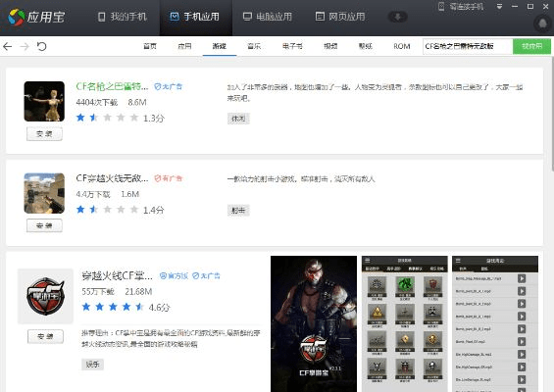This screenshot has width=554, height=392.
Task: Go back with the back arrow
Action: (8, 46)
